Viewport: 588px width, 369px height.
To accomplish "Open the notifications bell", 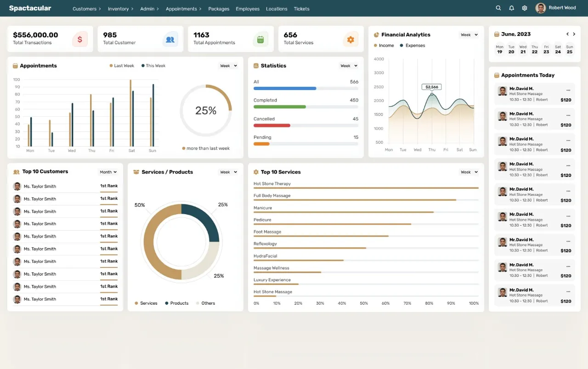I will (x=511, y=8).
